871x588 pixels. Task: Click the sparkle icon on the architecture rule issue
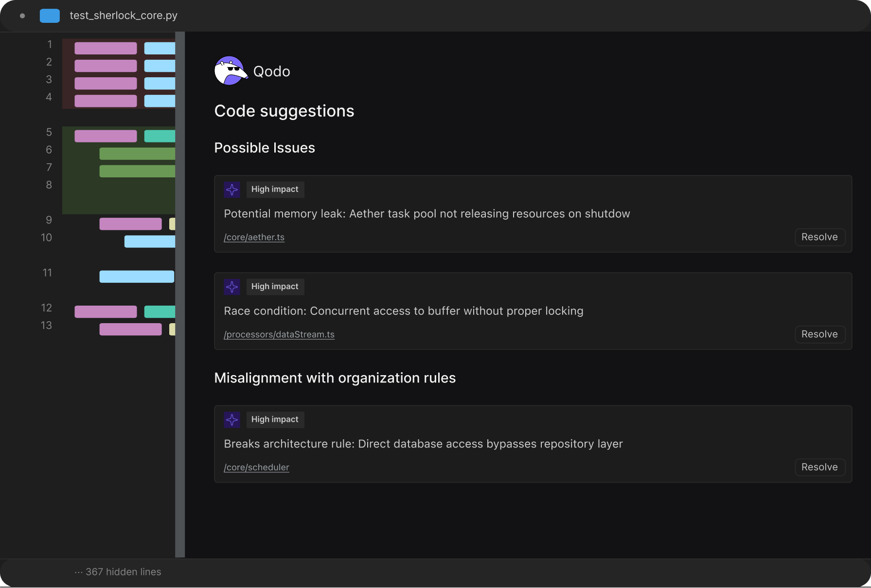(x=232, y=419)
